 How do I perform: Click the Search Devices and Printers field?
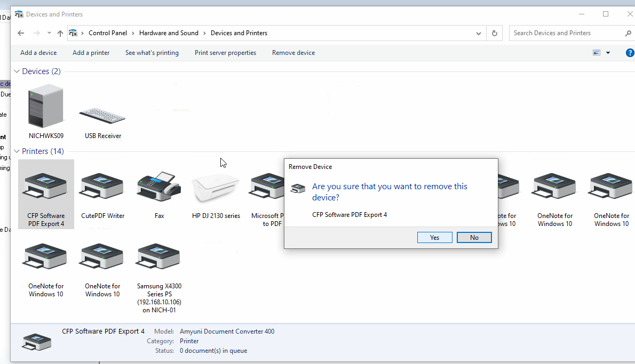(x=566, y=33)
